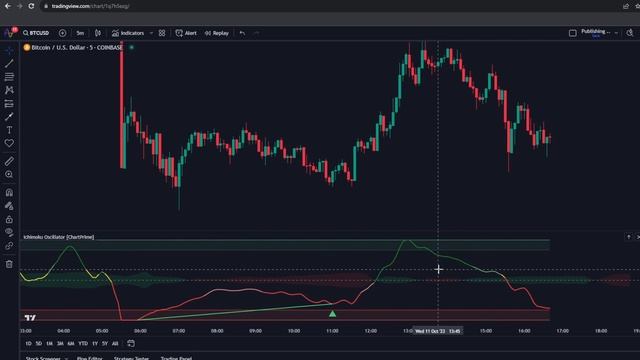Open the candle chart style selector
This screenshot has width=640, height=360.
[x=98, y=33]
